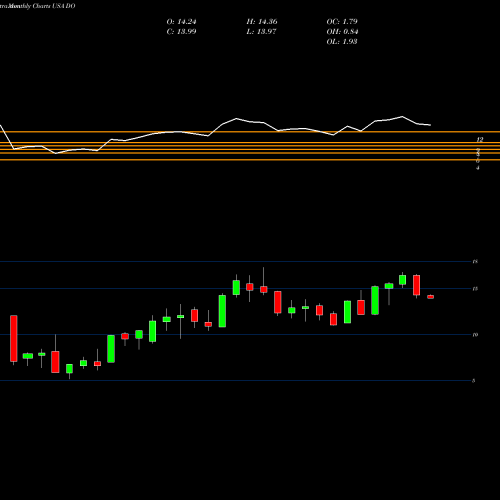The height and width of the screenshot is (500, 500).
Task: Click the 'OH: 0.84' value
Action: [342, 32]
